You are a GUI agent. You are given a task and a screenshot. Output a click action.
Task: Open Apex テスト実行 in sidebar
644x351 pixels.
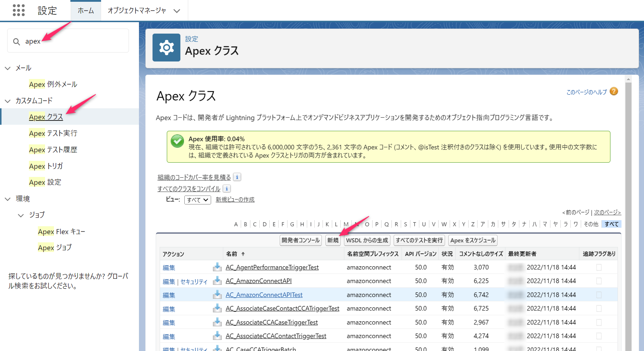tap(53, 133)
